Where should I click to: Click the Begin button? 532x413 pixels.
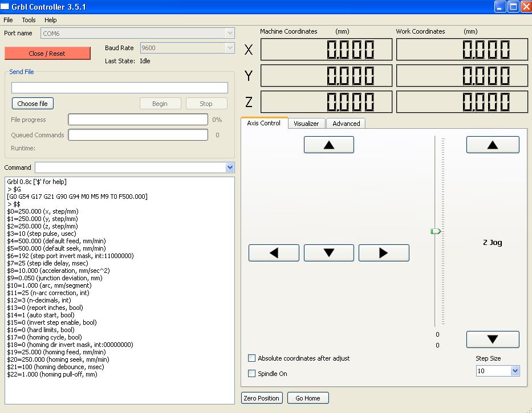click(160, 104)
